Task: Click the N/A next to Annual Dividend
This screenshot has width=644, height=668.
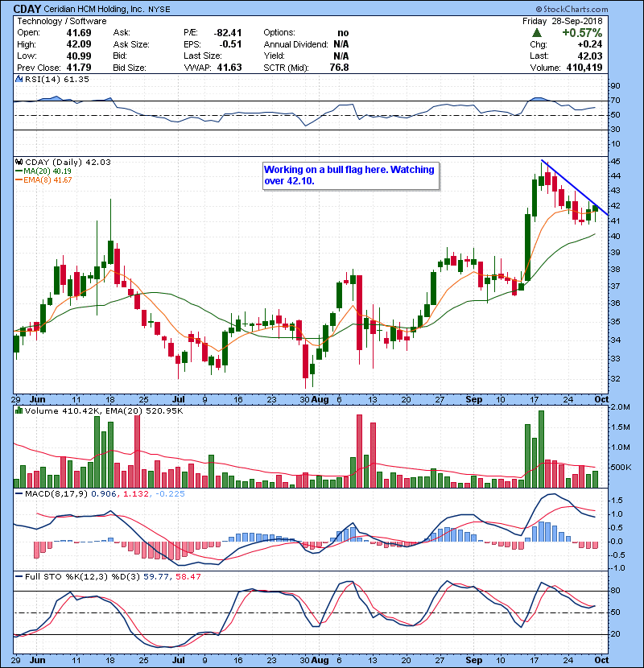Action: tap(341, 44)
